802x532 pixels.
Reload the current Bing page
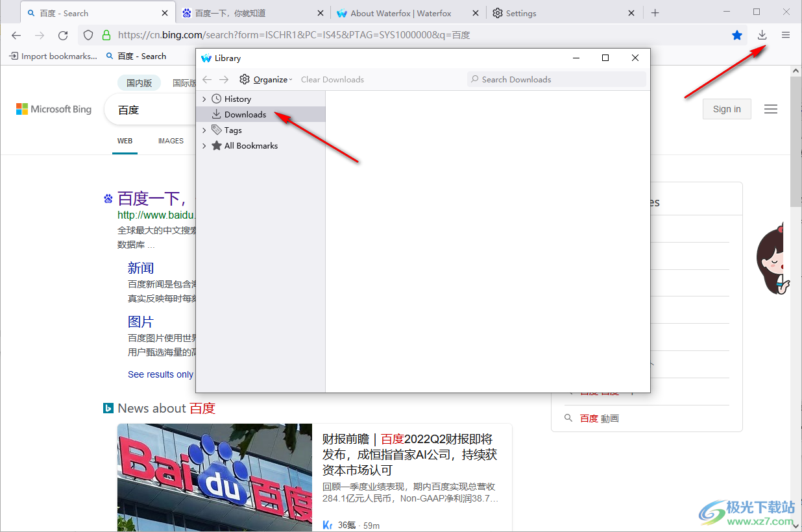tap(63, 36)
